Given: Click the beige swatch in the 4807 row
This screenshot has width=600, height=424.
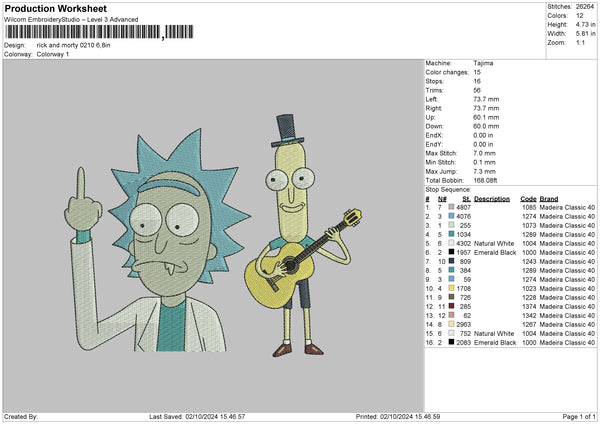Looking at the screenshot, I should (x=452, y=207).
